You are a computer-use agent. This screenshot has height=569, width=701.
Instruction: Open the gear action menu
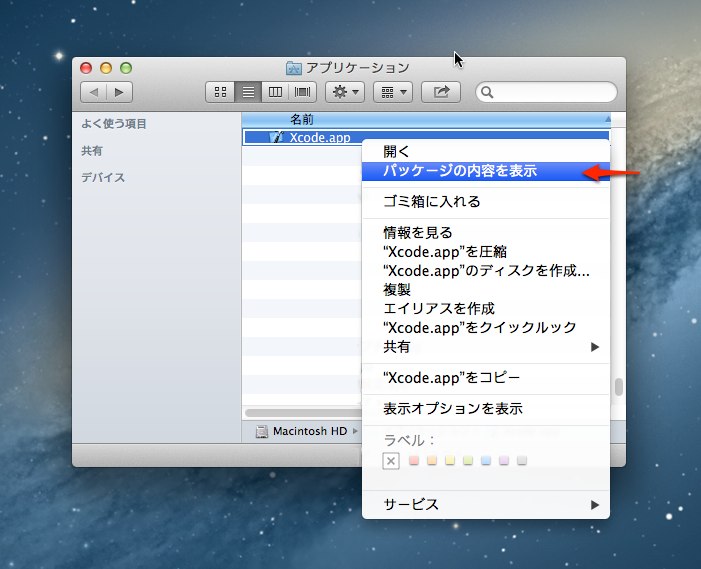(345, 93)
